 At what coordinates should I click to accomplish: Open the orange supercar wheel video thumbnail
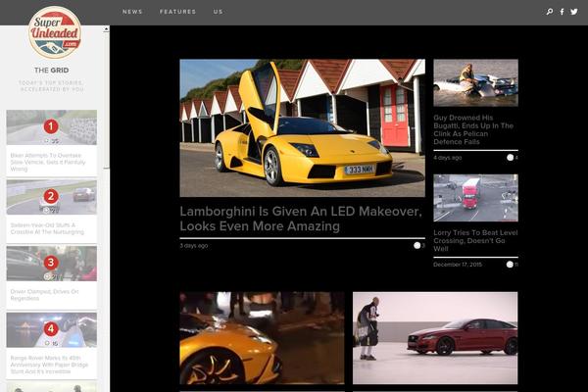pyautogui.click(x=262, y=338)
